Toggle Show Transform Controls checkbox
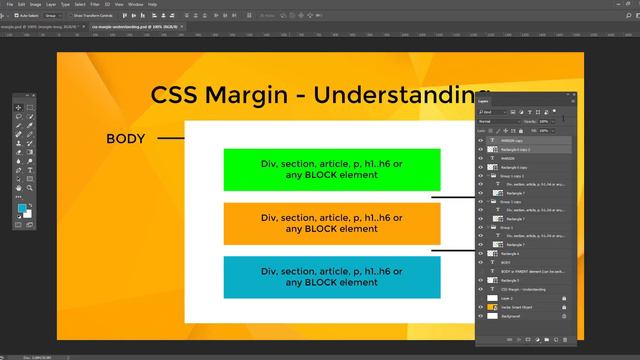640x360 pixels. 70,16
